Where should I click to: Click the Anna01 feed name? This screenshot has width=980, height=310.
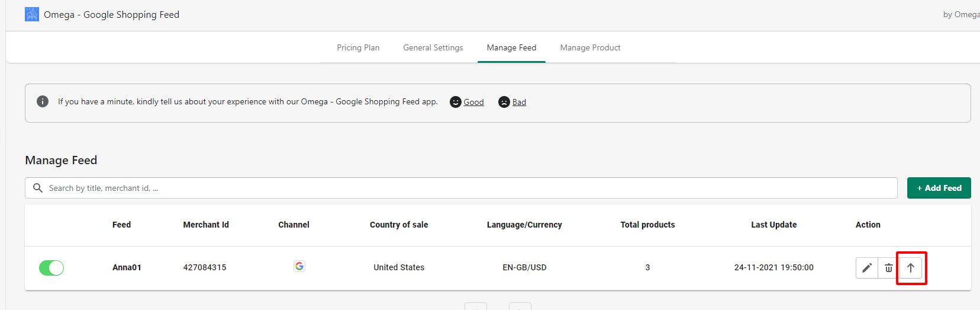pos(127,267)
